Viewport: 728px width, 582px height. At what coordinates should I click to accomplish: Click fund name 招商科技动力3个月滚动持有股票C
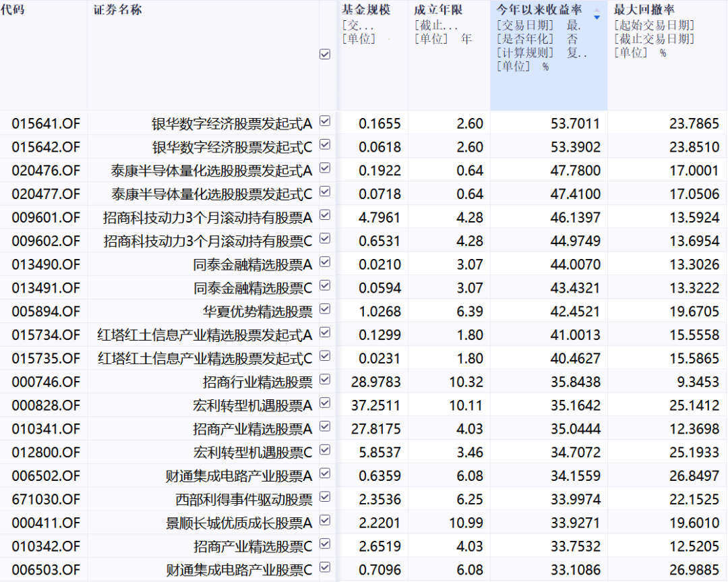pos(208,241)
